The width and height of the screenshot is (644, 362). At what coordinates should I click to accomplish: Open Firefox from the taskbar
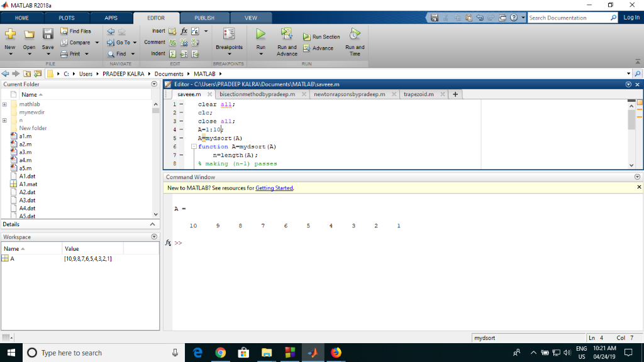[336, 353]
